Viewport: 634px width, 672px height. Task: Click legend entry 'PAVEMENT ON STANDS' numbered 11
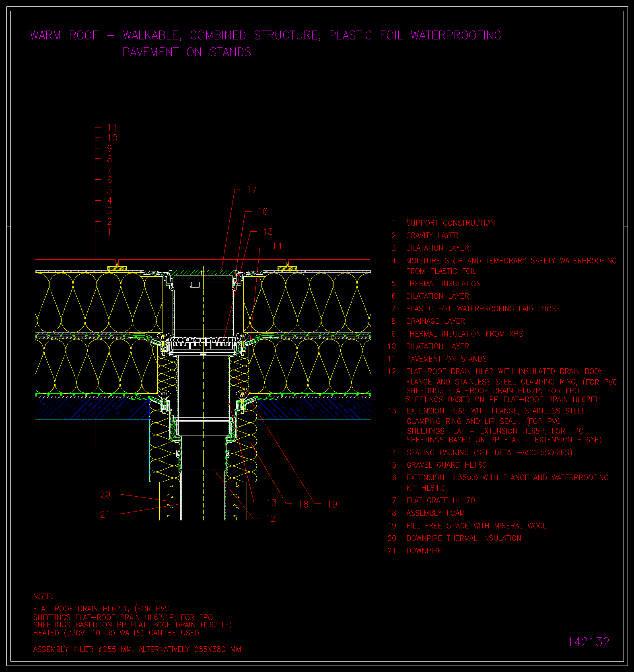447,359
